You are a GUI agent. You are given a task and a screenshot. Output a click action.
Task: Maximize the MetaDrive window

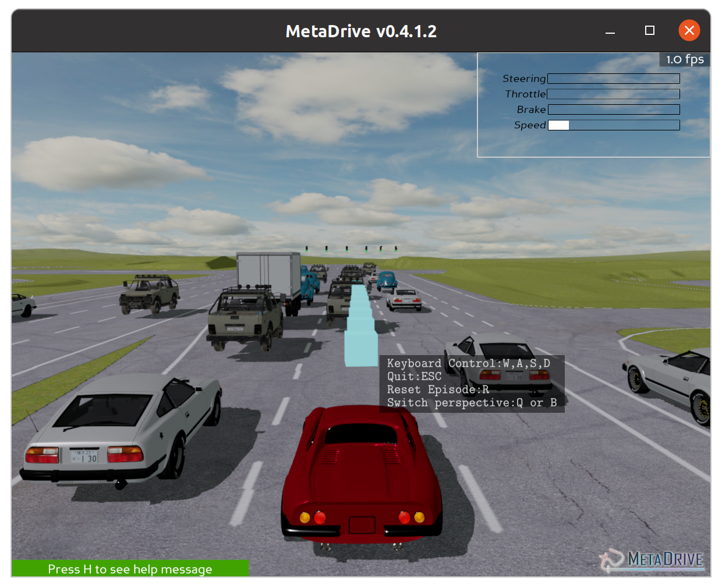pos(650,30)
